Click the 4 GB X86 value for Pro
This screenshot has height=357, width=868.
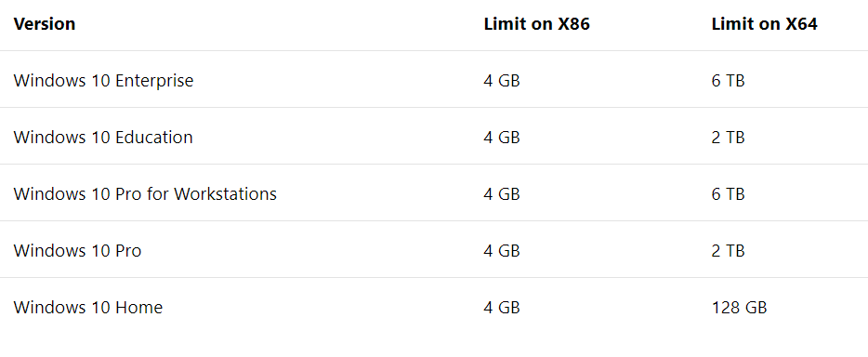click(502, 251)
